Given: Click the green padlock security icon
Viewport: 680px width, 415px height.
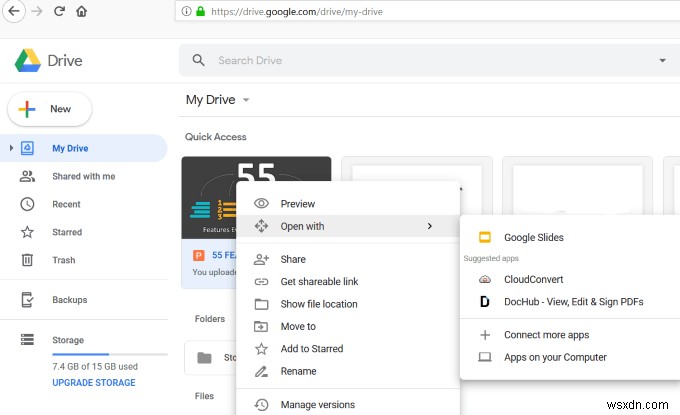Looking at the screenshot, I should [200, 11].
